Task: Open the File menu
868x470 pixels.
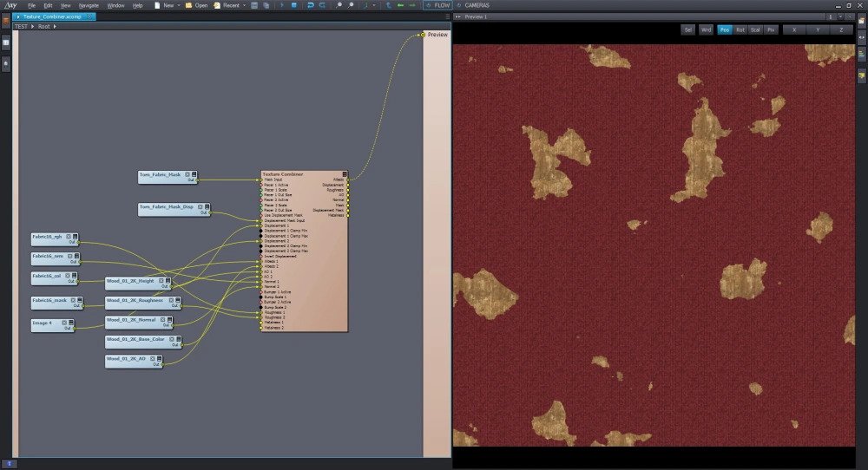Action: (31, 5)
